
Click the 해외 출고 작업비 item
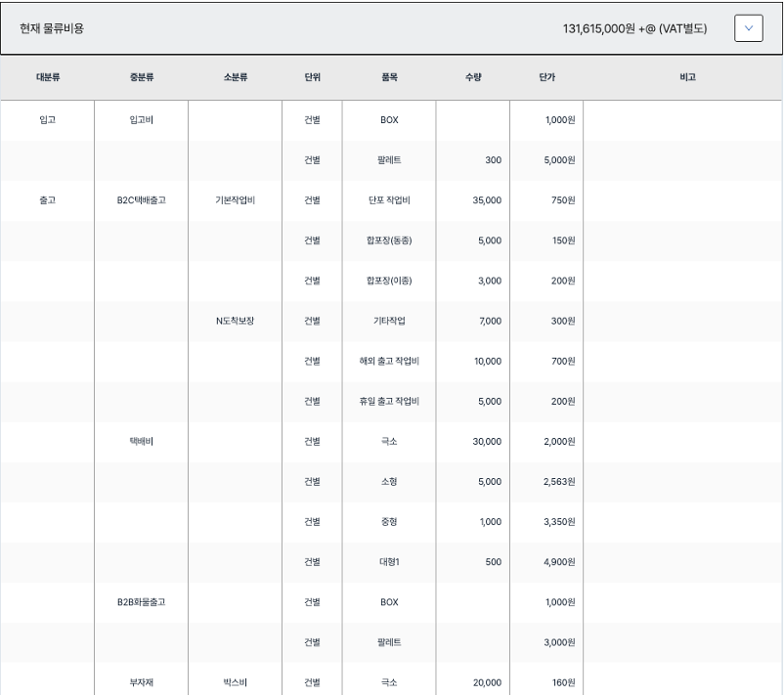[389, 361]
